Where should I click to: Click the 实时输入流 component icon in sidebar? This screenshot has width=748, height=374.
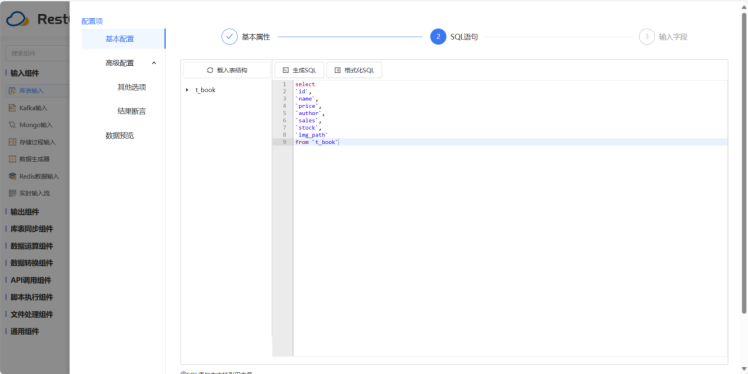(x=13, y=193)
